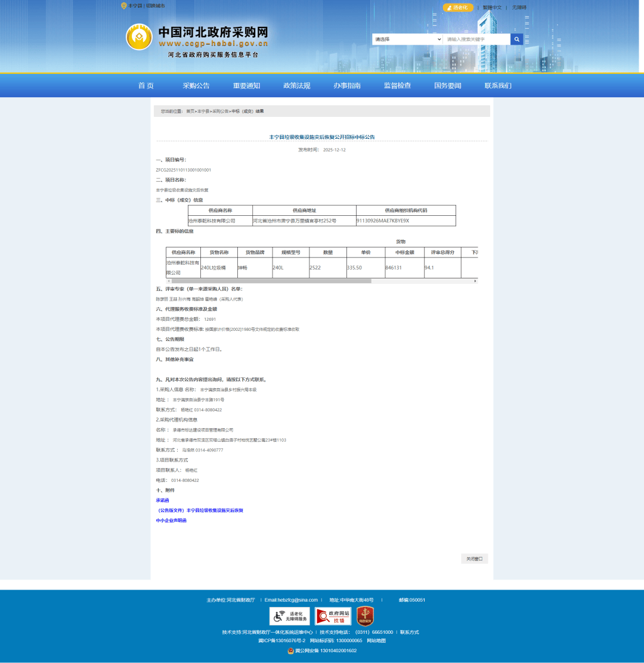Click the table's left scroll arrow
The width and height of the screenshot is (644, 663).
click(168, 281)
